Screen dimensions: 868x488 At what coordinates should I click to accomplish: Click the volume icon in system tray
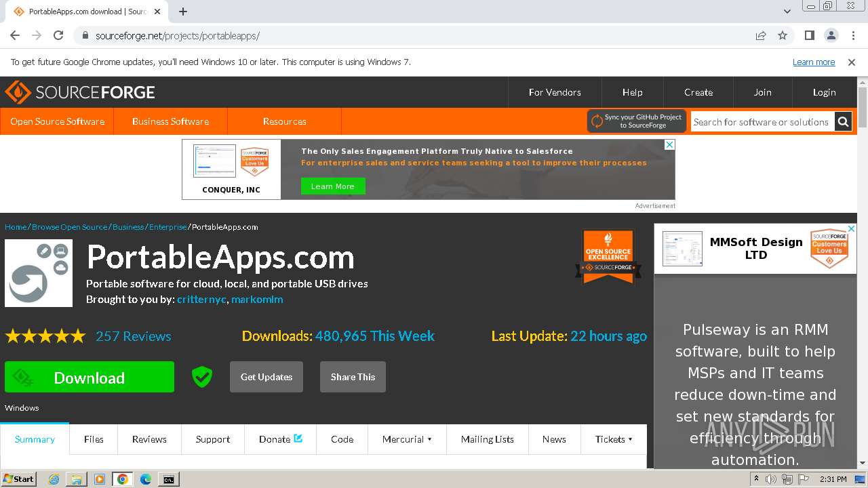[x=771, y=479]
